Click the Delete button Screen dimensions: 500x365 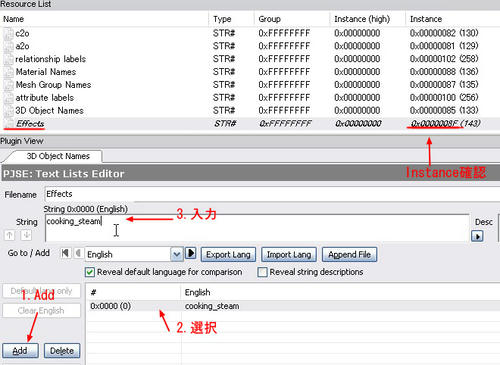[x=62, y=351]
